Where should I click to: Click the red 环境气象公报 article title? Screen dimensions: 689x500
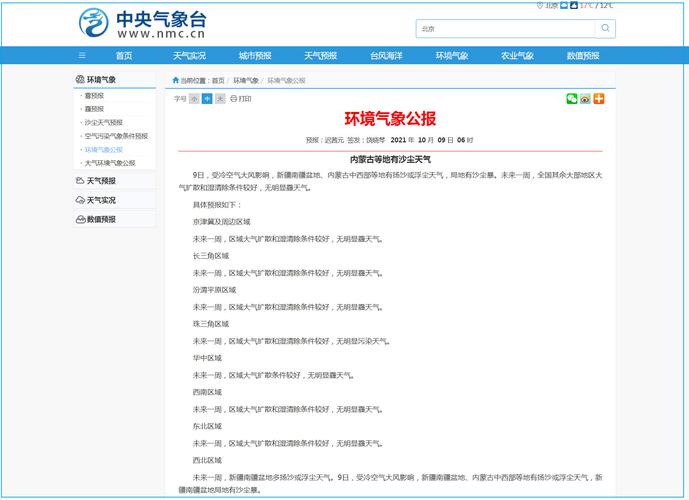390,119
